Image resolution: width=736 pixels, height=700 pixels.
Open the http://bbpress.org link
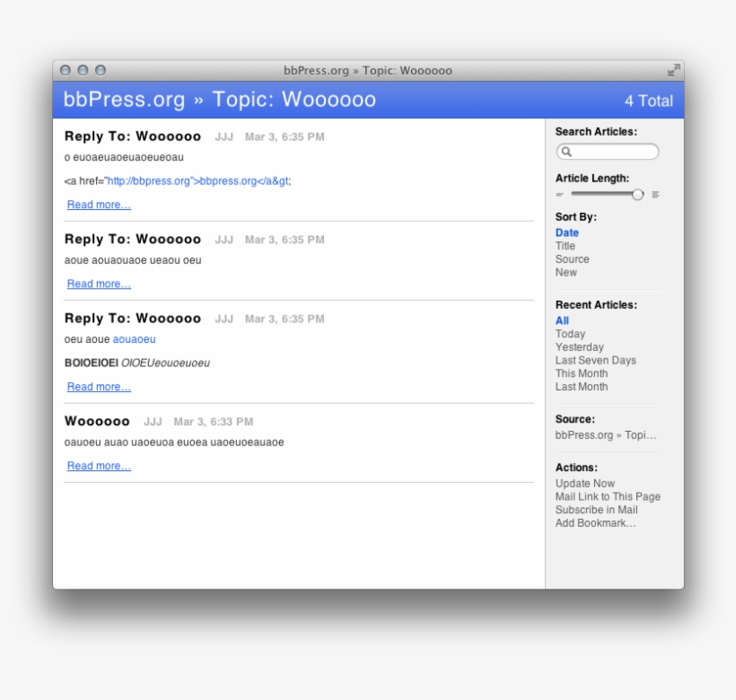(148, 180)
